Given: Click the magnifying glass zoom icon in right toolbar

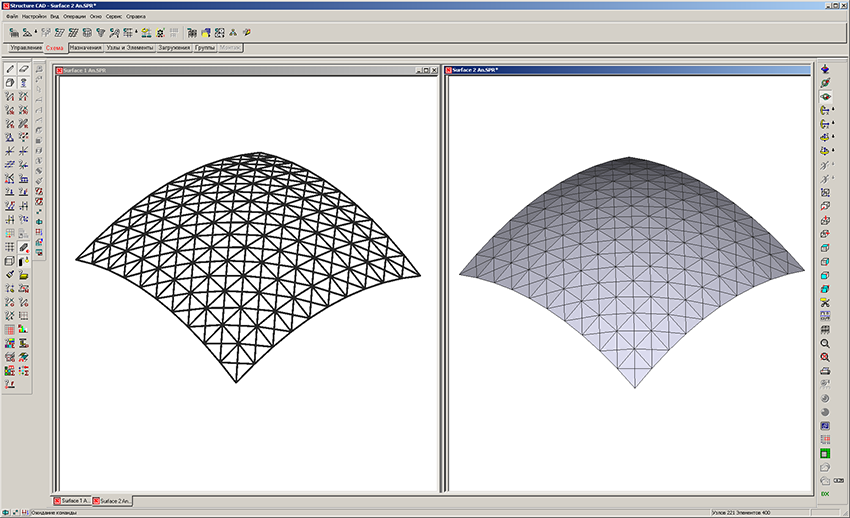Looking at the screenshot, I should click(x=825, y=343).
